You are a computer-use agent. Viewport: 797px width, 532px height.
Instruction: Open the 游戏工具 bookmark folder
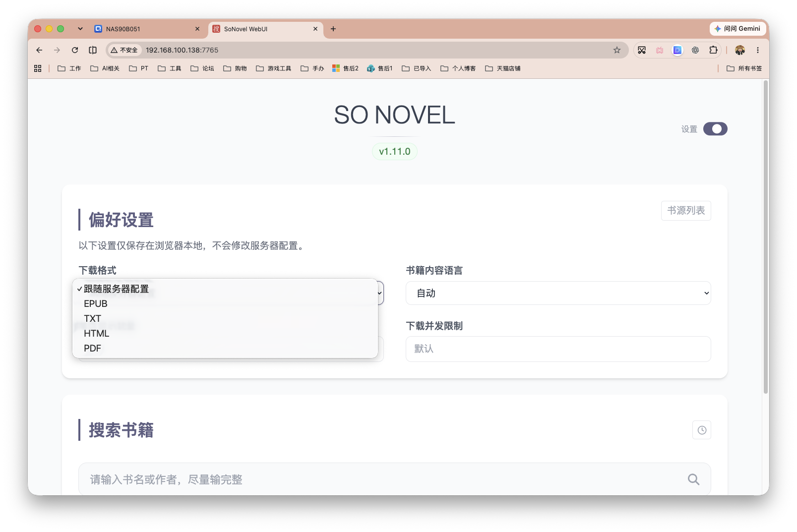[x=273, y=68]
